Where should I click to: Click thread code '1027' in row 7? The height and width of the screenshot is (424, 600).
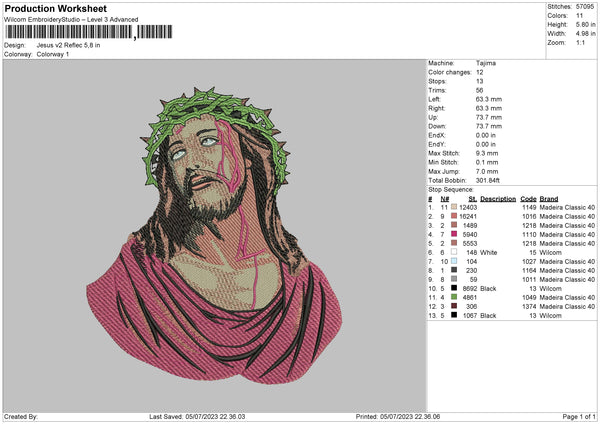pyautogui.click(x=529, y=261)
